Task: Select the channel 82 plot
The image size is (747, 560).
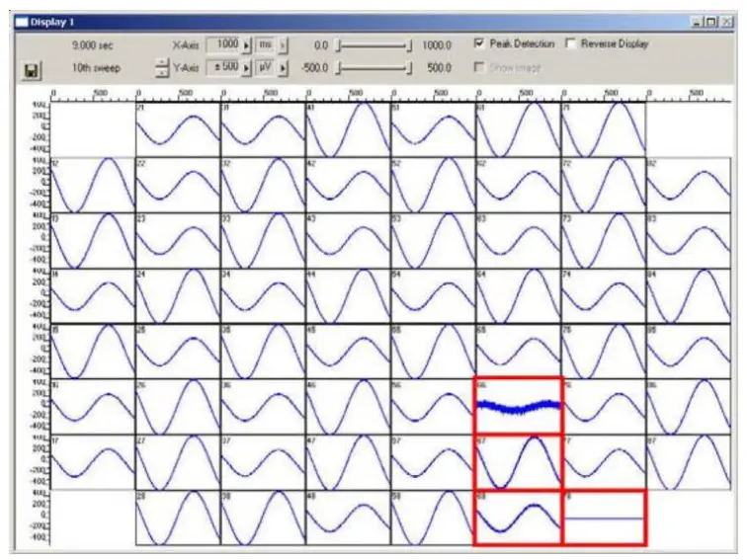Action: (x=689, y=185)
